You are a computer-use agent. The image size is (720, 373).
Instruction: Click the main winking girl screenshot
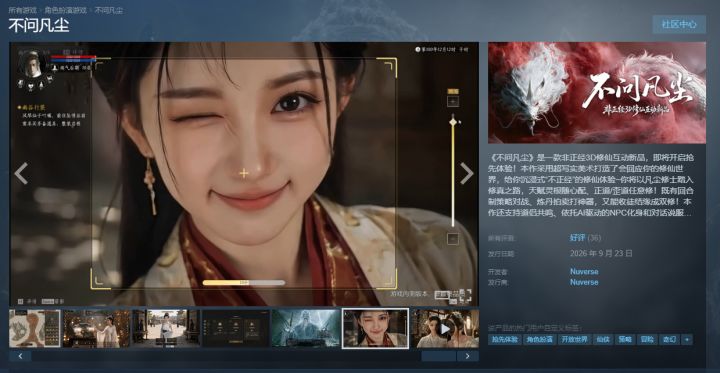tap(244, 174)
